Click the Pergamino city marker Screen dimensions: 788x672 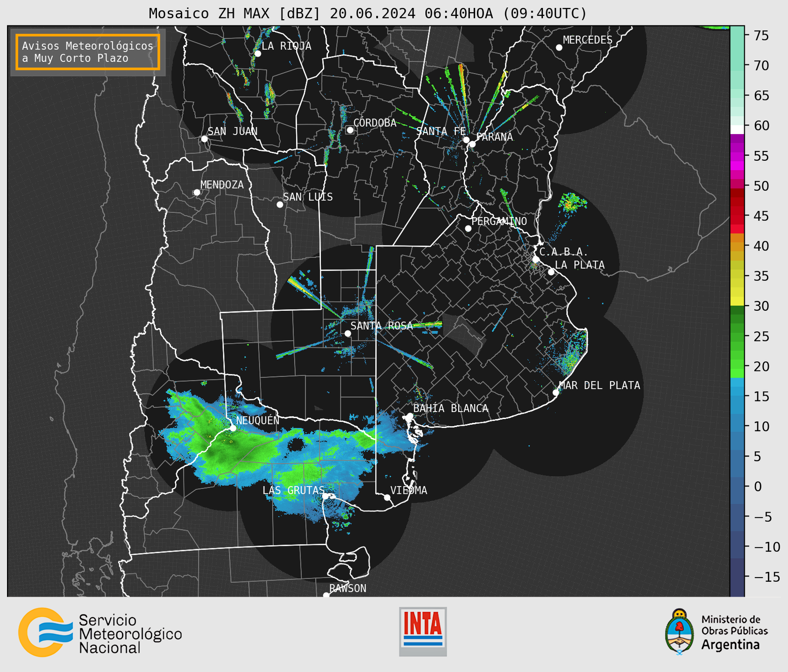(468, 229)
